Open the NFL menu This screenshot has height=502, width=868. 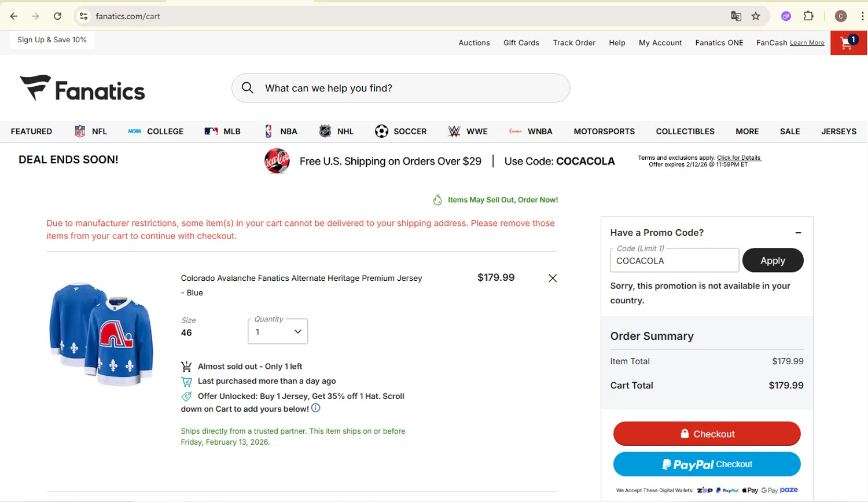pyautogui.click(x=91, y=131)
